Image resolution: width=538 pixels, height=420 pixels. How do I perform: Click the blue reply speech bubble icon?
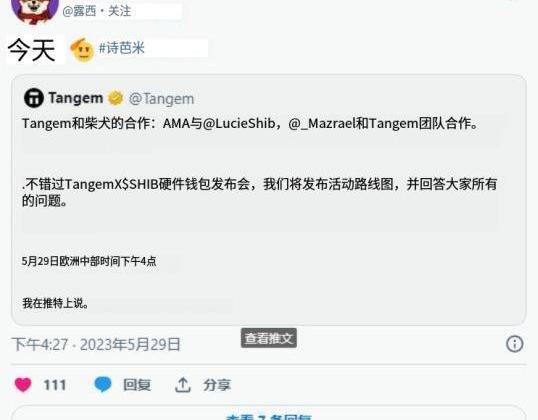103,384
